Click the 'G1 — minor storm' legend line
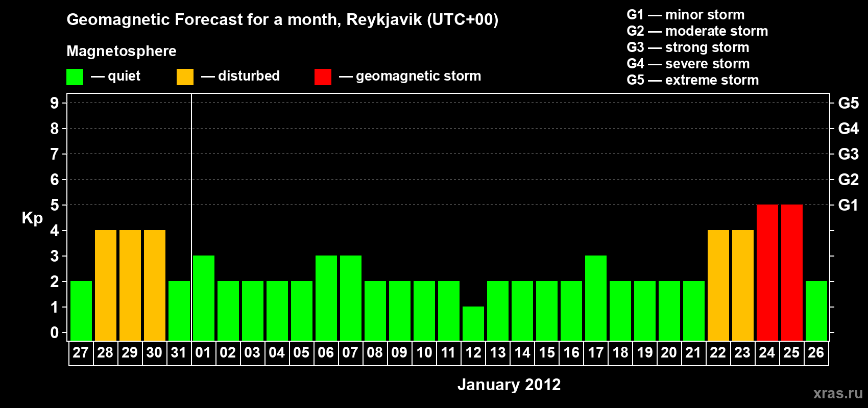Image resolution: width=868 pixels, height=408 pixels. [686, 15]
